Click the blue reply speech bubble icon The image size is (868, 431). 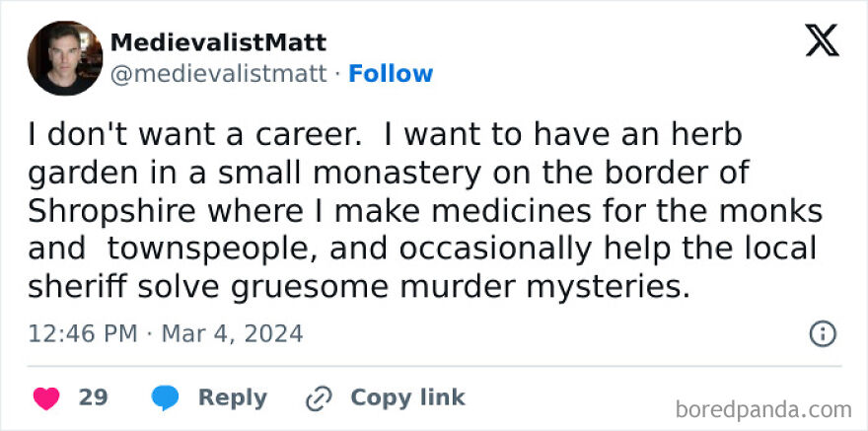[x=165, y=397]
